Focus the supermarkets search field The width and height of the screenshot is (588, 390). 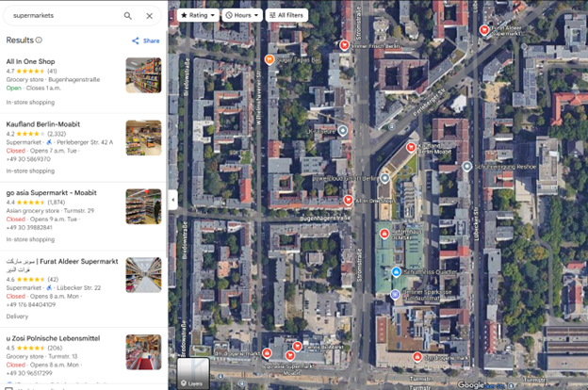pos(66,16)
